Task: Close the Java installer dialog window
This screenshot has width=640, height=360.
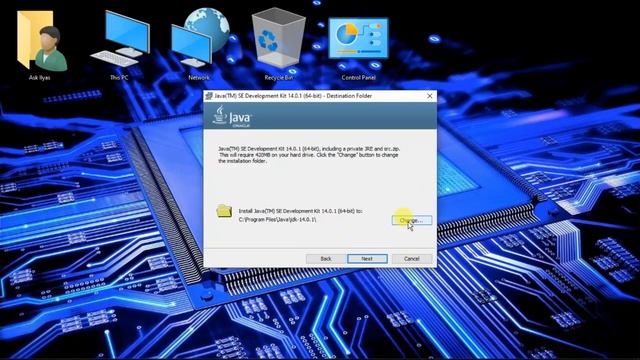Action: (x=430, y=96)
